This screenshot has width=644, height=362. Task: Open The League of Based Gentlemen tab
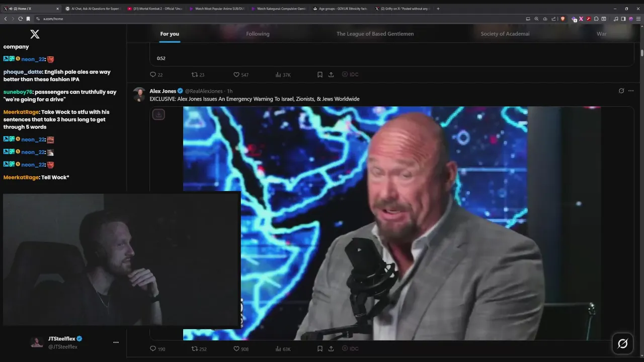point(375,34)
